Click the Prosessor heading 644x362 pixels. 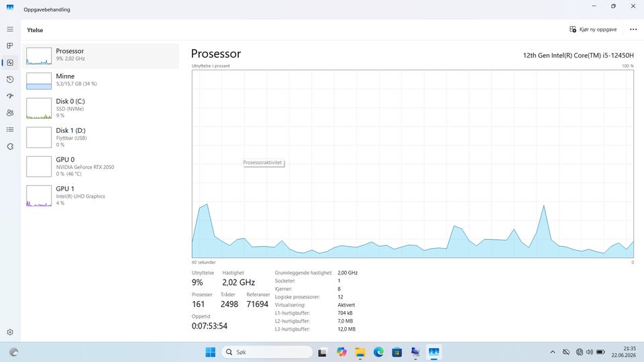click(x=216, y=54)
